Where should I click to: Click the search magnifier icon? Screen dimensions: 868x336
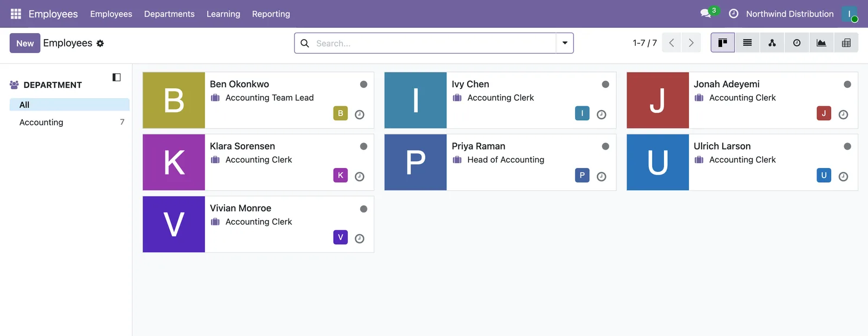pos(305,43)
